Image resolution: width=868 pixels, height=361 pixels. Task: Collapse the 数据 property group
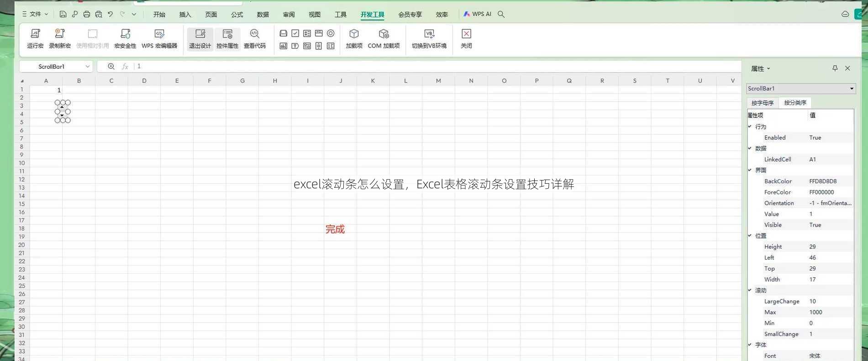pyautogui.click(x=750, y=148)
